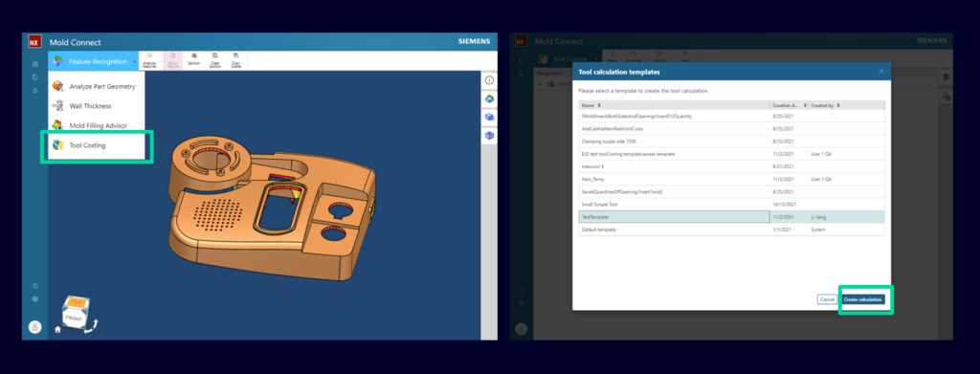The width and height of the screenshot is (980, 374).
Task: Click Li Jiang in Created by column
Action: point(819,217)
